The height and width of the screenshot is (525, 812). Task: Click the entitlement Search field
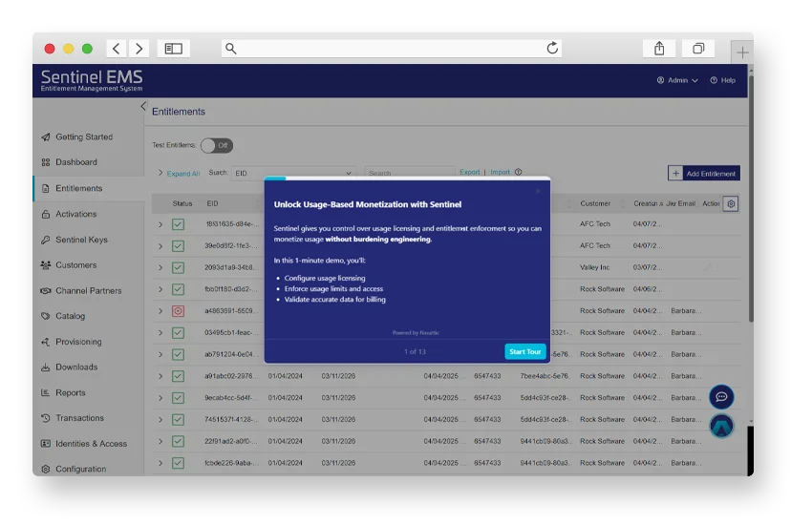409,173
